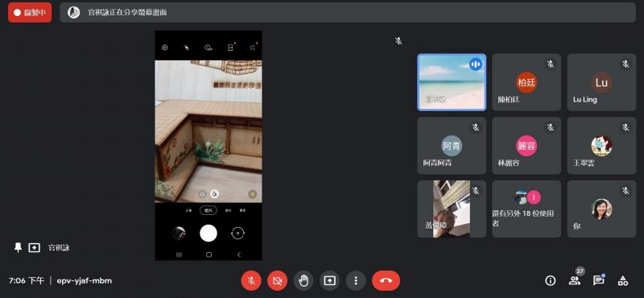Select the Lu Ling participant tile
This screenshot has width=644, height=298.
click(601, 82)
